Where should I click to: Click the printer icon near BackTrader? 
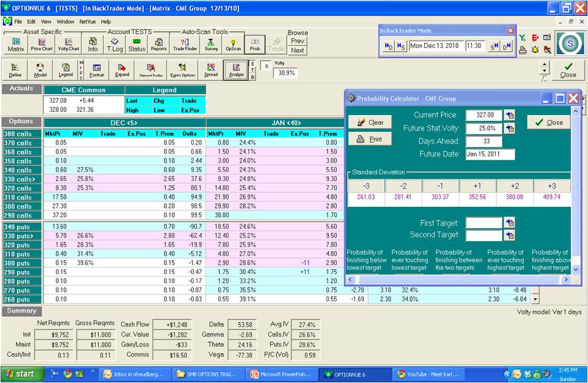pyautogui.click(x=523, y=50)
